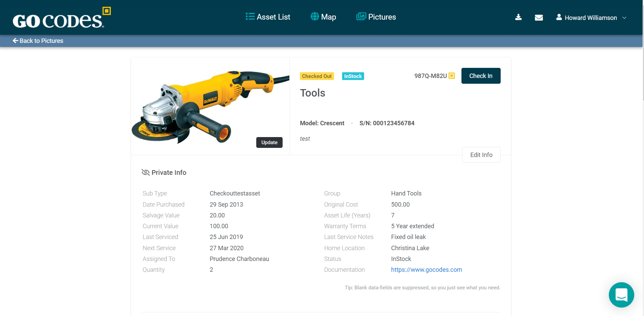Click the 25 Jun 2019 last serviced date
The image size is (644, 316).
pos(226,237)
